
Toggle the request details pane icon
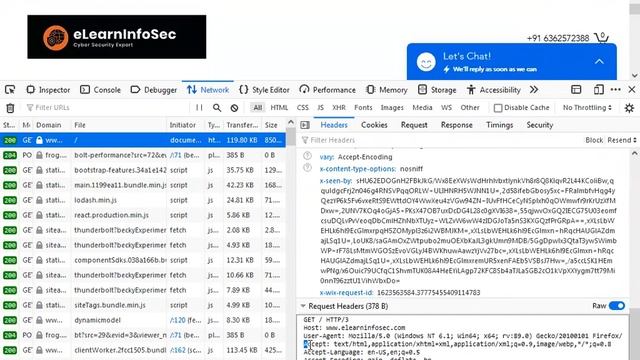(304, 125)
